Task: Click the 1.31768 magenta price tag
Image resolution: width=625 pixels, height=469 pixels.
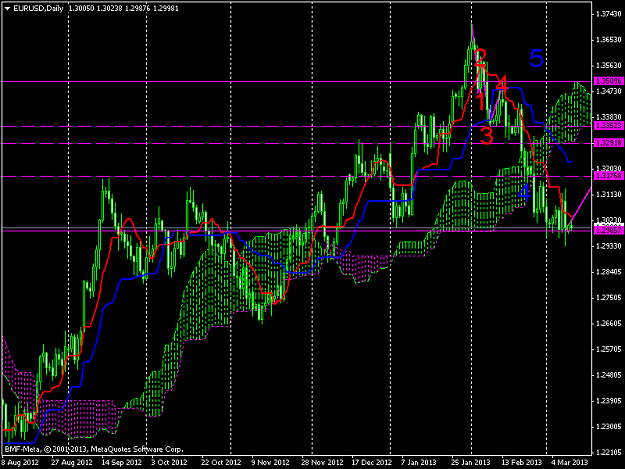Action: tap(608, 176)
